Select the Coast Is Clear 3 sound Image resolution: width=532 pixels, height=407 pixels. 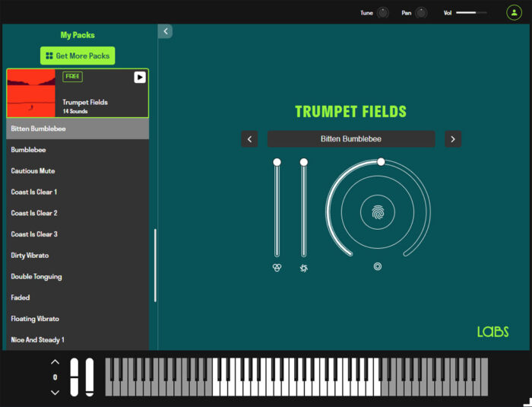pos(78,234)
